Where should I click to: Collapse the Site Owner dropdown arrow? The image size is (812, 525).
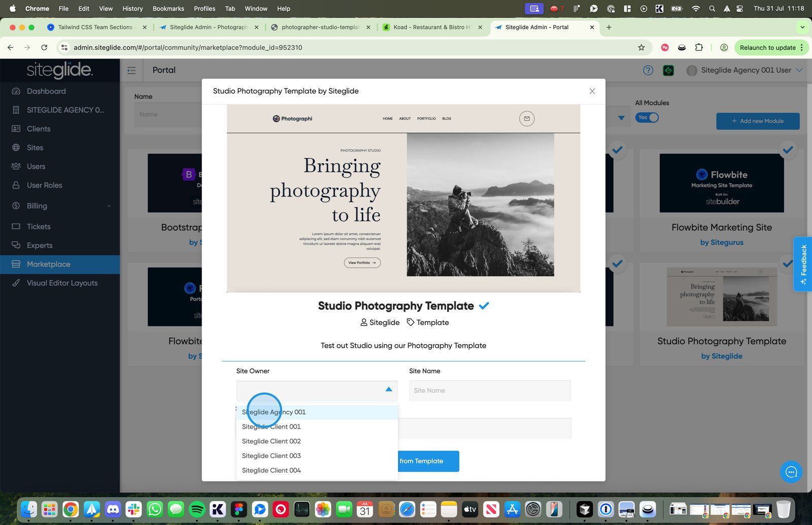pyautogui.click(x=388, y=389)
